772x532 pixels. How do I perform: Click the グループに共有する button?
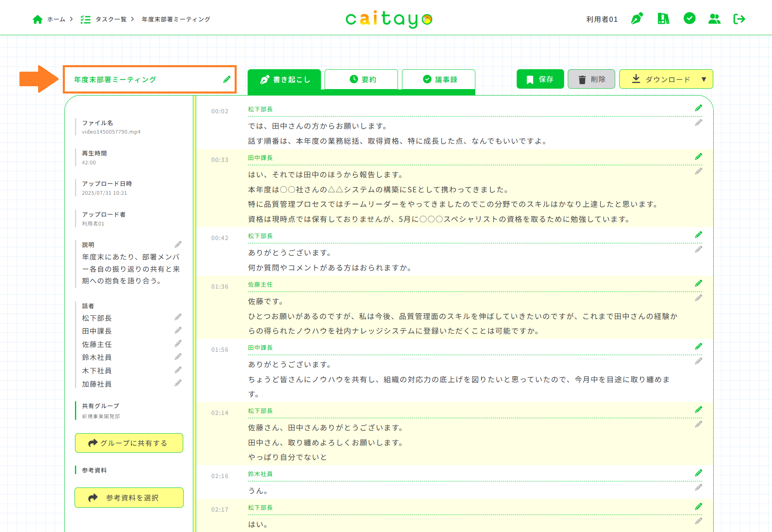click(x=129, y=443)
